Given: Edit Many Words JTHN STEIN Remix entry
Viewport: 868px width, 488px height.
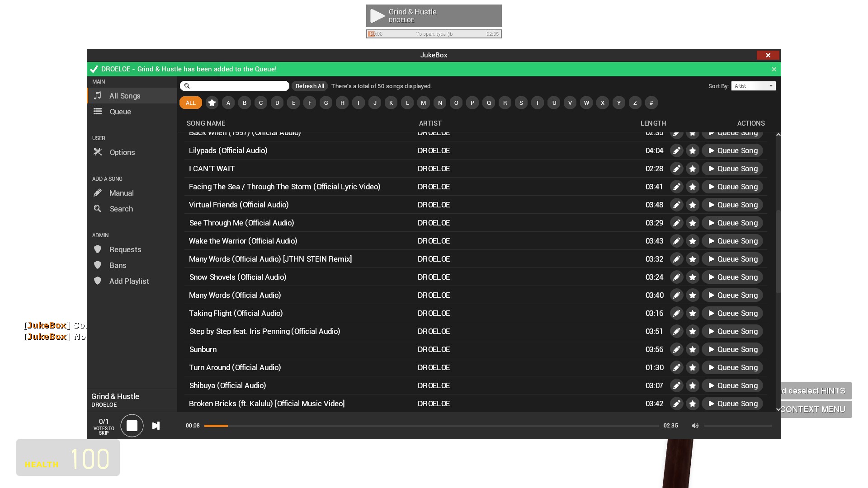Looking at the screenshot, I should click(676, 259).
